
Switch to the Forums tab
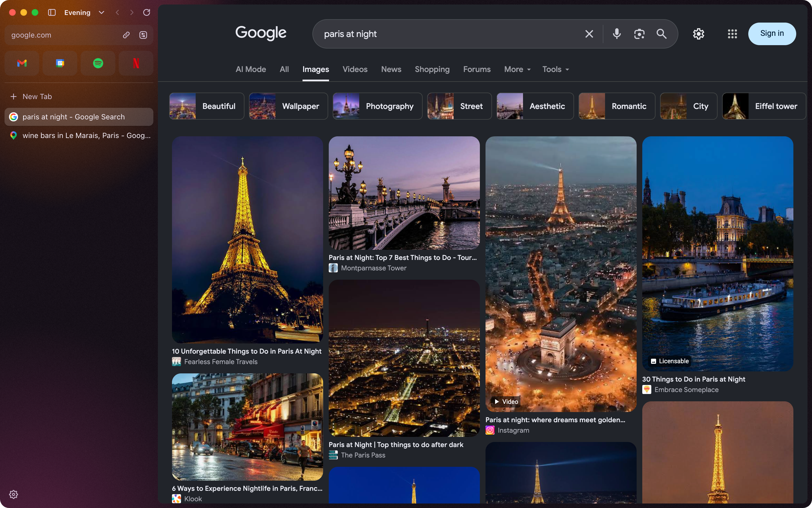point(477,69)
